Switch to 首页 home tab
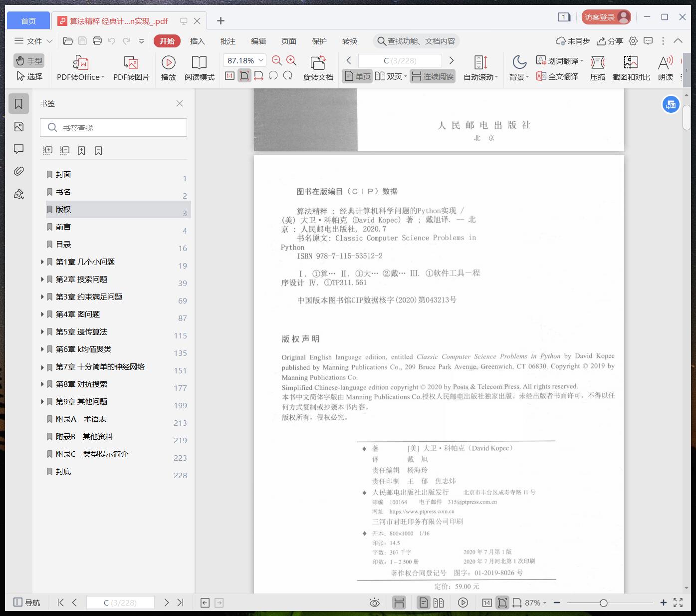 28,20
